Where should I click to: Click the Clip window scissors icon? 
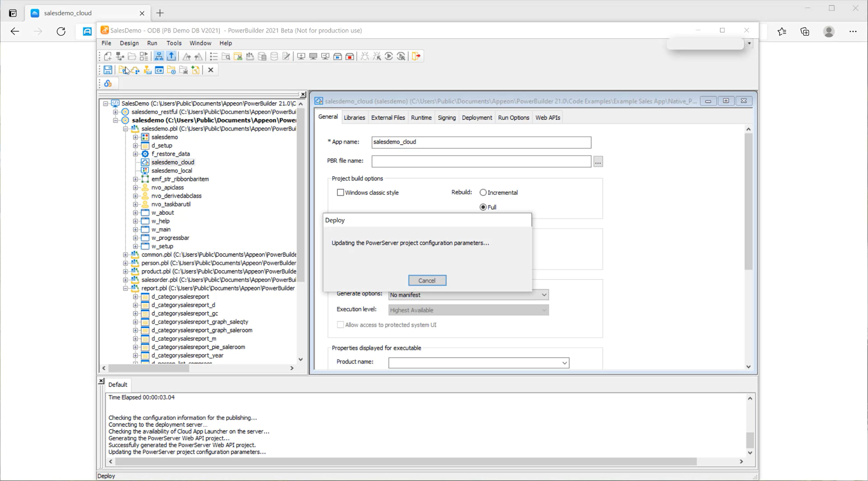coord(238,56)
